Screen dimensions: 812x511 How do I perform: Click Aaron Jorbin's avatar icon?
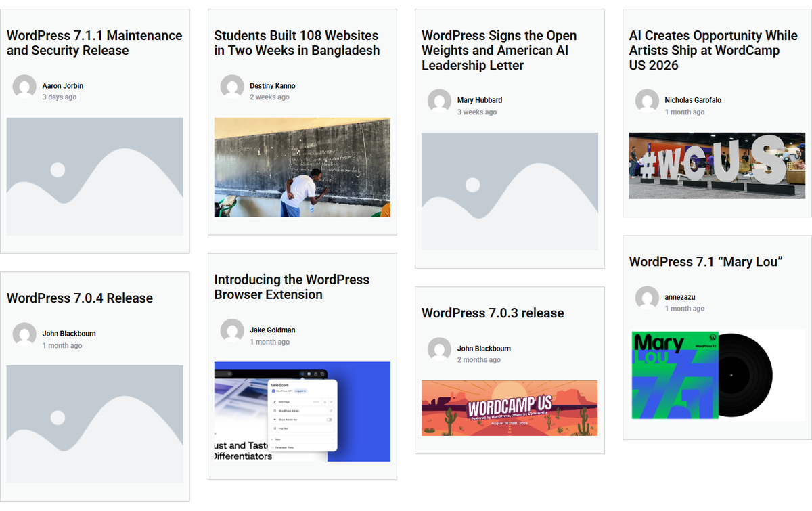coord(24,87)
